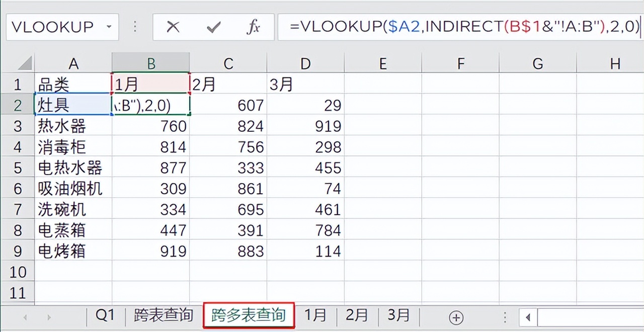The height and width of the screenshot is (332, 644).
Task: Select cell D3 with value 919
Action: click(305, 126)
